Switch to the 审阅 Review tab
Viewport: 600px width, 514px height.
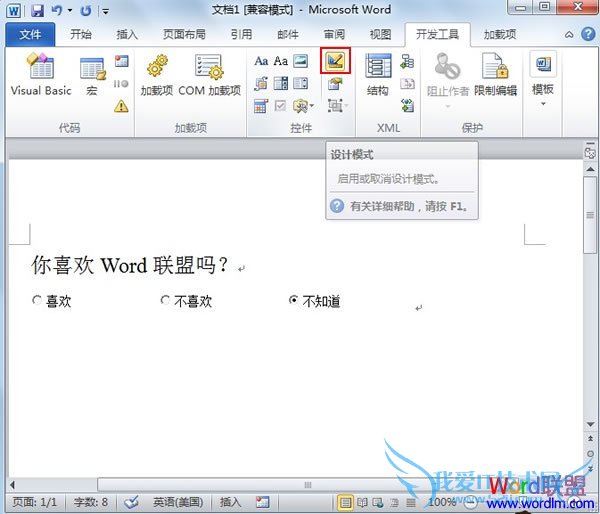point(334,34)
